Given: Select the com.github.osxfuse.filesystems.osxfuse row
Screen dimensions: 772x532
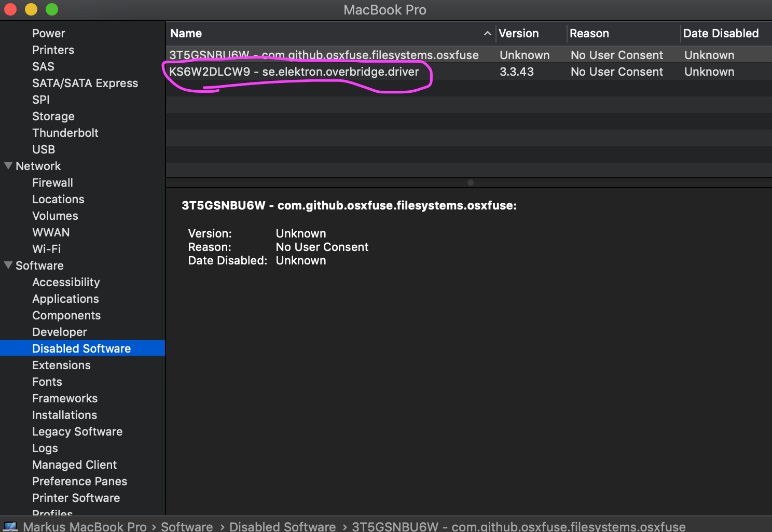Looking at the screenshot, I should click(324, 55).
